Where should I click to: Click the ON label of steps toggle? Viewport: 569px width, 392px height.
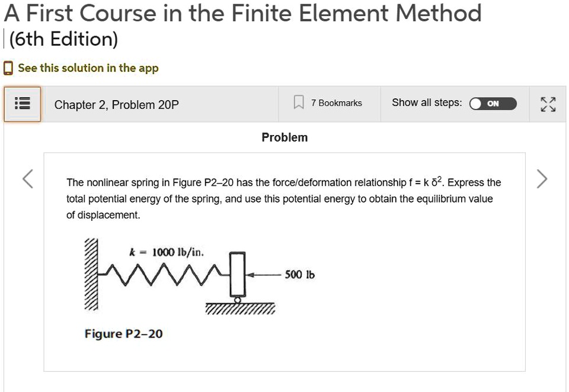(493, 104)
